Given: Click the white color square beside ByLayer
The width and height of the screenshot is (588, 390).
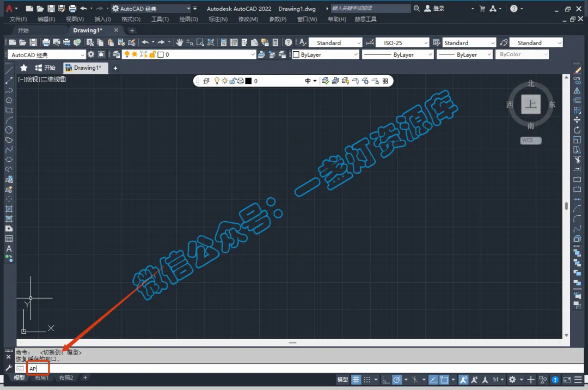Looking at the screenshot, I should click(x=296, y=55).
